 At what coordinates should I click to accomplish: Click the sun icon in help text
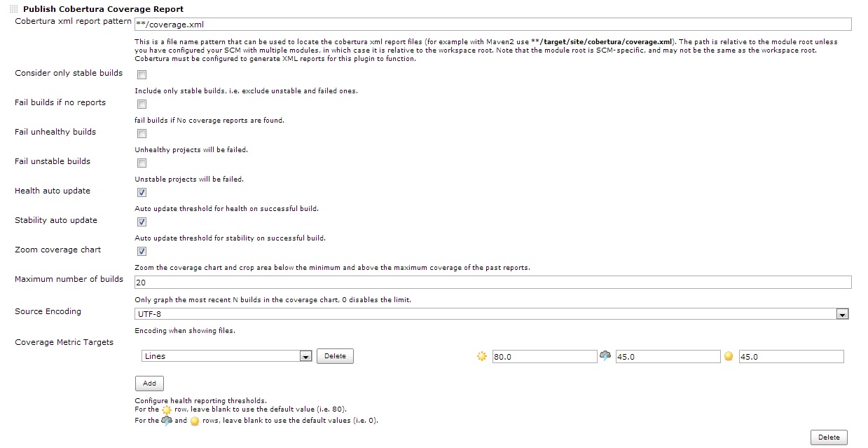click(167, 409)
